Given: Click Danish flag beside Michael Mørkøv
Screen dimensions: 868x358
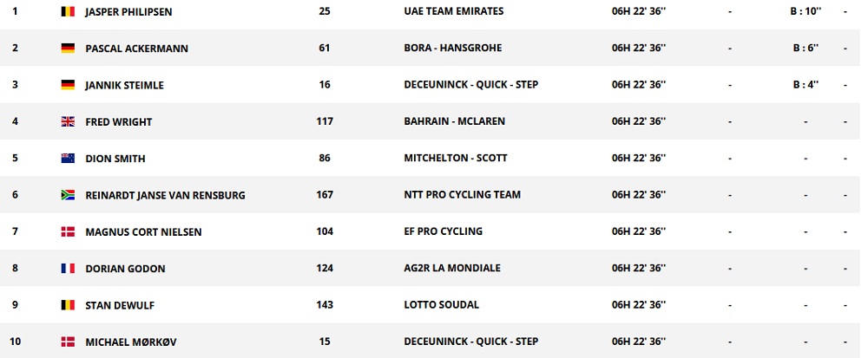Looking at the screenshot, I should tap(67, 342).
